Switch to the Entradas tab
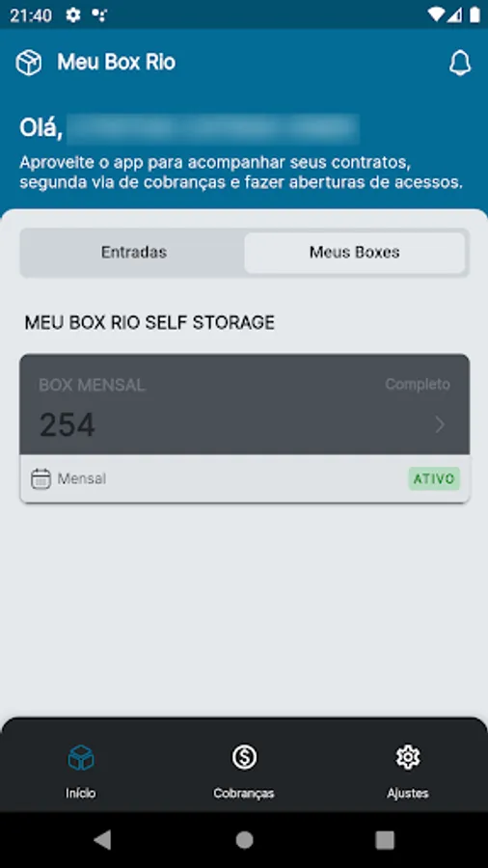 pos(133,253)
